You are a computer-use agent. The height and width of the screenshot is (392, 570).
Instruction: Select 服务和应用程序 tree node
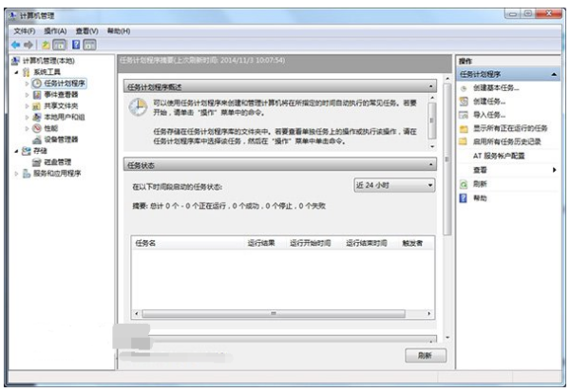[57, 174]
